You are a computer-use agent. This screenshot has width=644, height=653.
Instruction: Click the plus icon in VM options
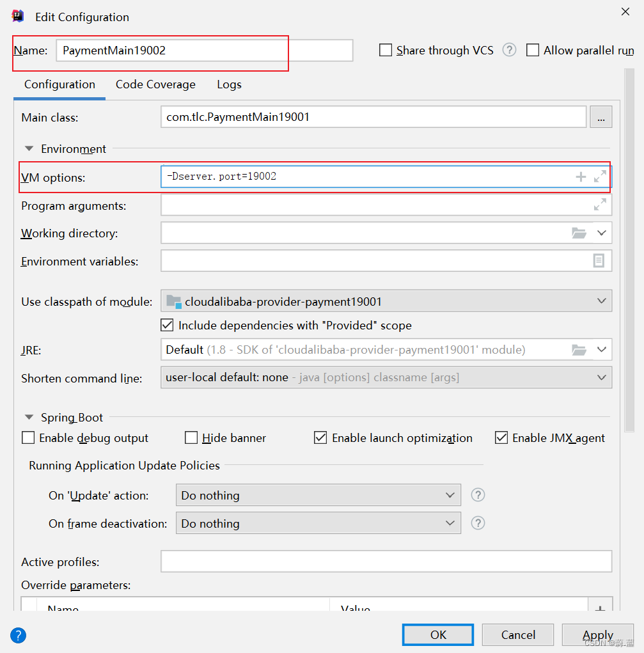pos(581,177)
